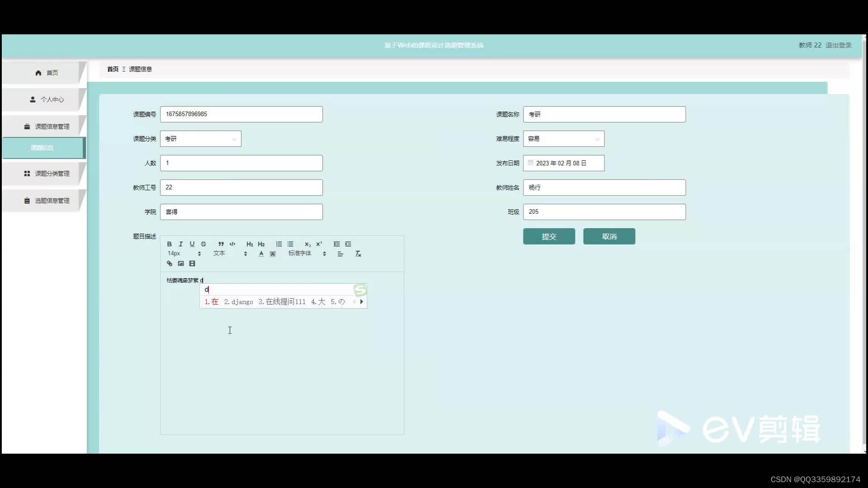The image size is (868, 488).
Task: Clear text formatting in the editor
Action: tap(358, 254)
